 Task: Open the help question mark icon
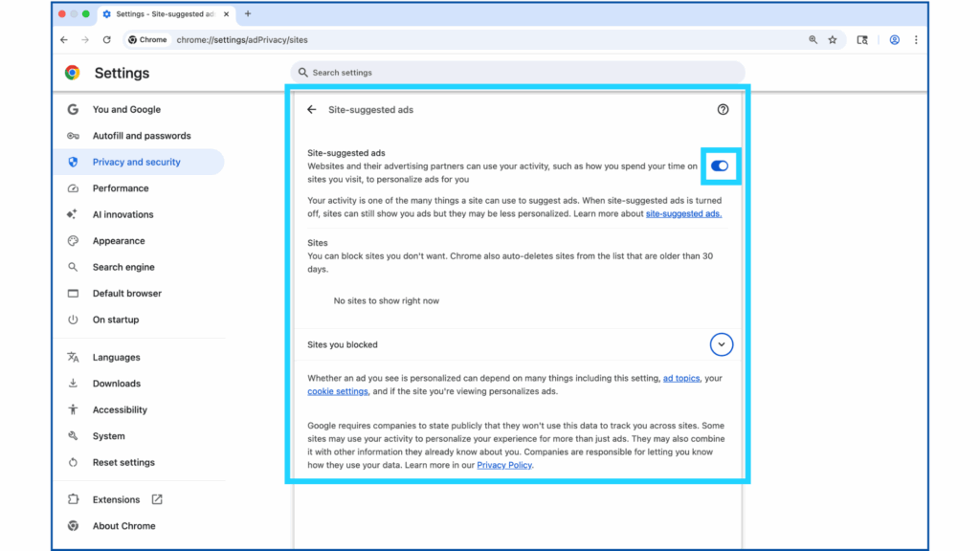(723, 110)
